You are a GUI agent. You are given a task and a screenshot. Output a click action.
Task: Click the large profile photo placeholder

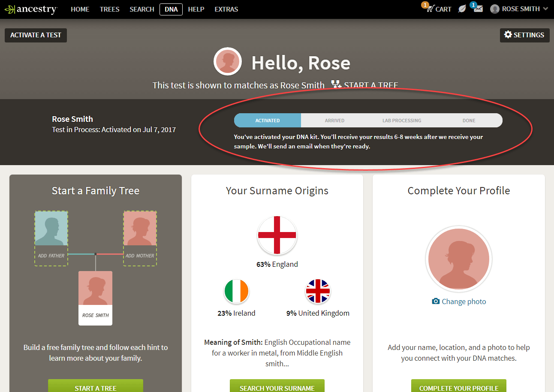click(459, 259)
